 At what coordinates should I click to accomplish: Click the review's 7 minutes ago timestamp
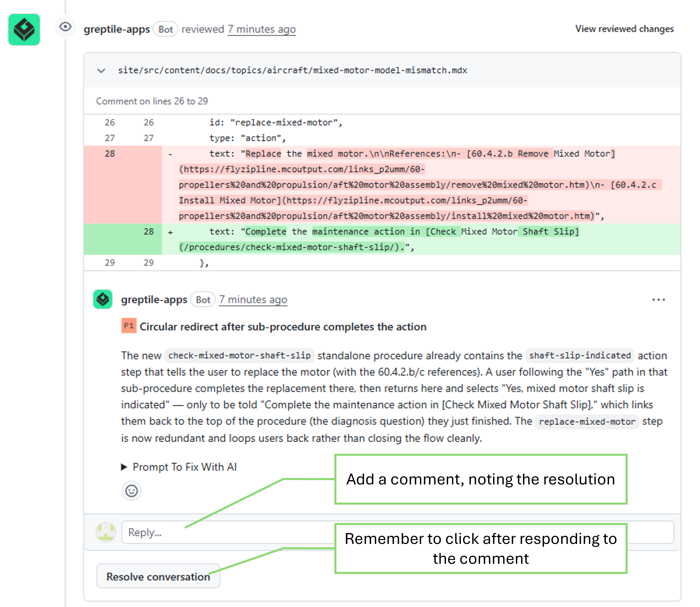click(261, 29)
